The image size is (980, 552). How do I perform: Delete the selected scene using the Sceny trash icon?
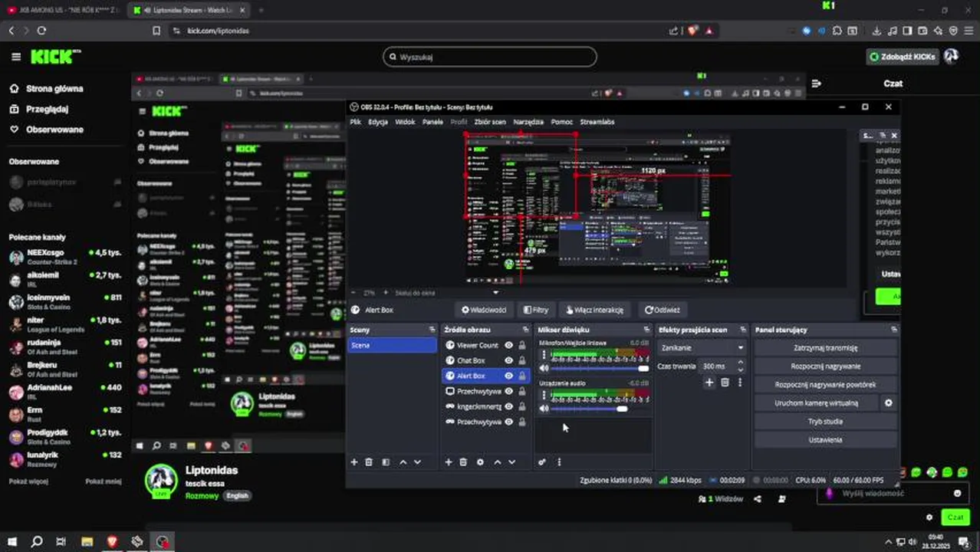(x=369, y=462)
